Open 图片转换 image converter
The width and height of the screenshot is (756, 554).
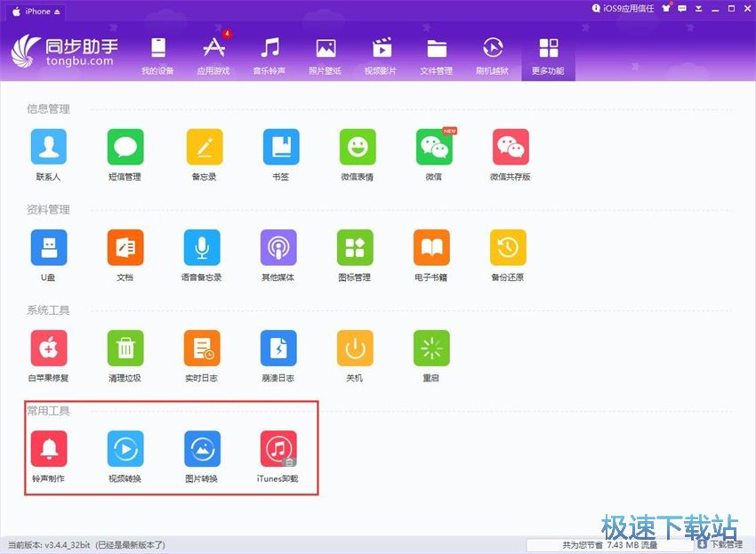point(202,449)
